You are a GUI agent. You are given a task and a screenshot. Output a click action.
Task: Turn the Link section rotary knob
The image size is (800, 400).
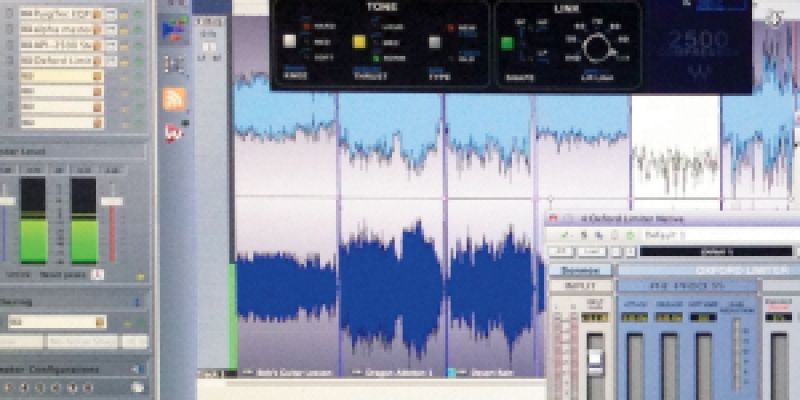[x=598, y=47]
